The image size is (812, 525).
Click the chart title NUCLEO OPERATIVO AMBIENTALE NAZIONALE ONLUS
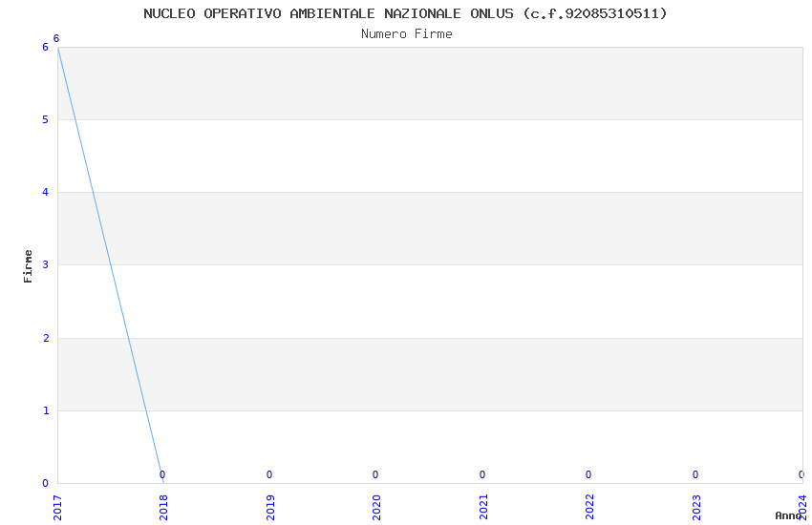[x=405, y=13]
